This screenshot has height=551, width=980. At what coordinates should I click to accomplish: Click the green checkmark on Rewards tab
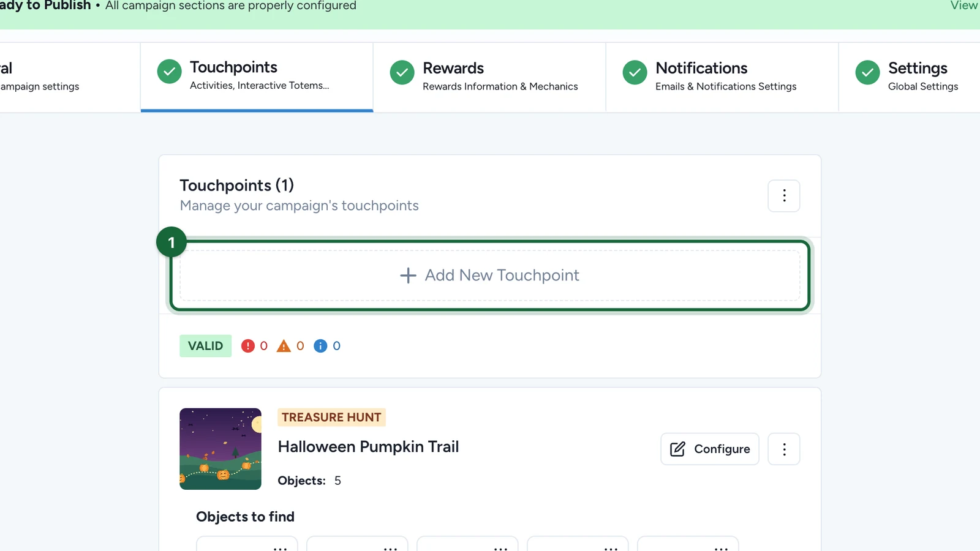click(402, 72)
